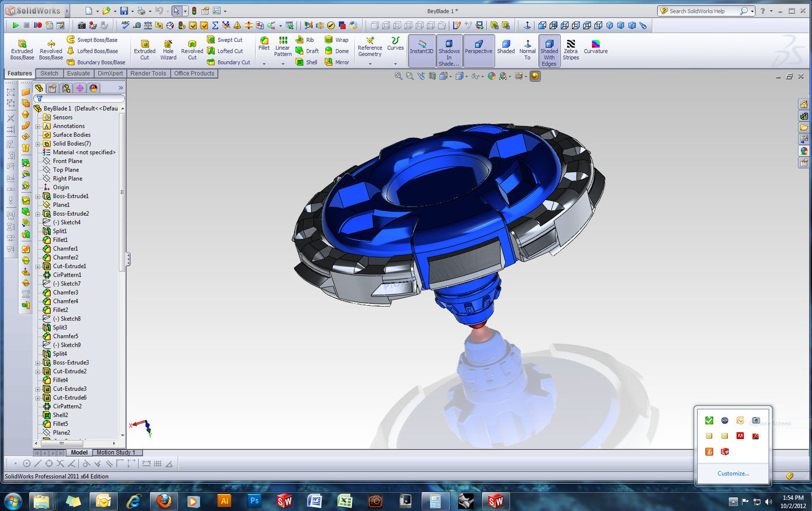The height and width of the screenshot is (511, 812).
Task: Click the Instant3D button
Action: coord(422,50)
